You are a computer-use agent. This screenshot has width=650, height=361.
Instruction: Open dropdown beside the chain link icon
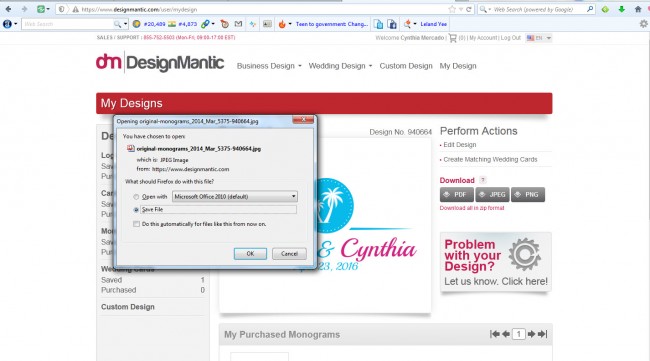click(213, 24)
